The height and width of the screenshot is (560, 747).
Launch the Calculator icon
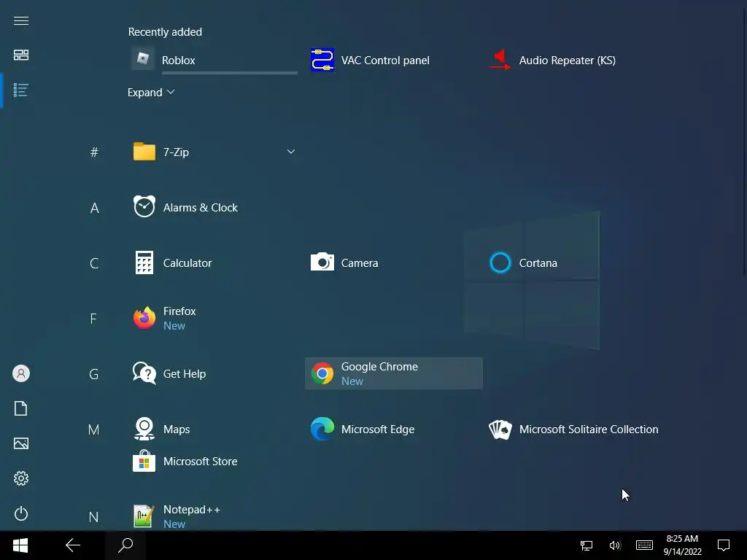point(144,262)
